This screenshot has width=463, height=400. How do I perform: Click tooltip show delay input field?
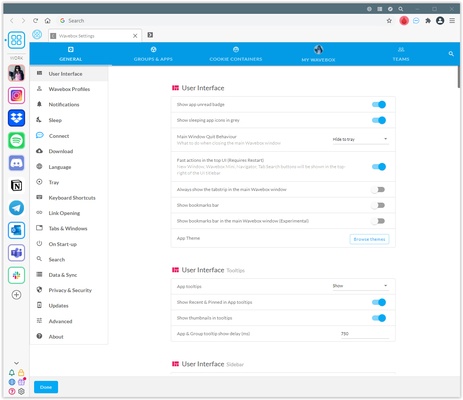(x=365, y=334)
